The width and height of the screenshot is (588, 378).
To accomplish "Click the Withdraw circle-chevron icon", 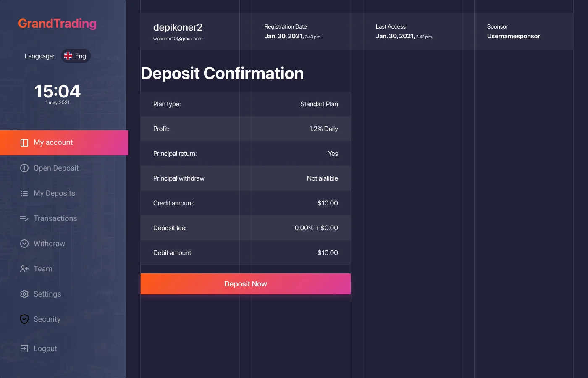I will pos(24,244).
